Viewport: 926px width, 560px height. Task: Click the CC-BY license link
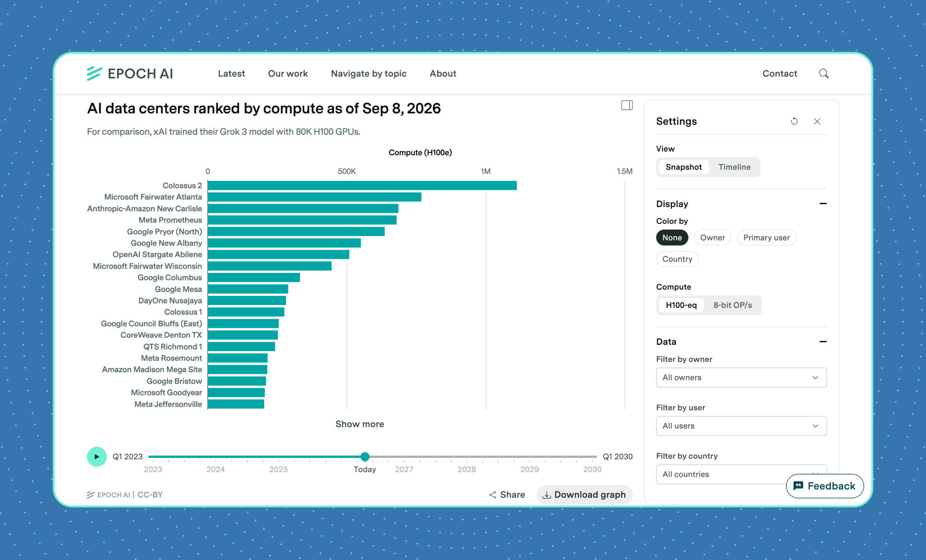click(150, 495)
